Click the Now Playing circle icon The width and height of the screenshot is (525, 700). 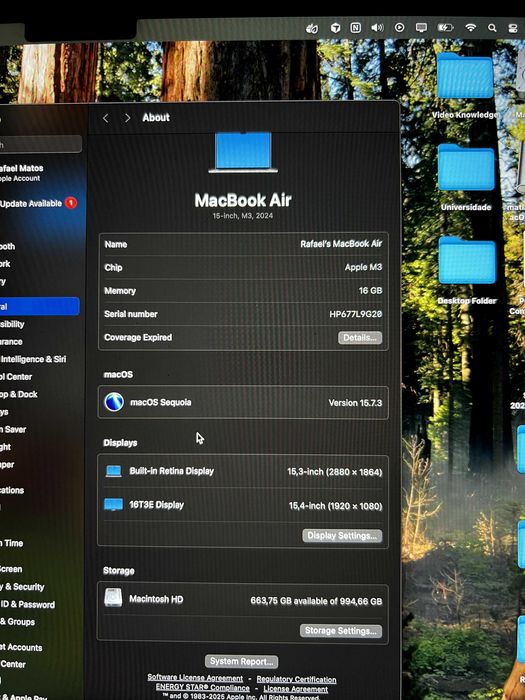pos(400,28)
